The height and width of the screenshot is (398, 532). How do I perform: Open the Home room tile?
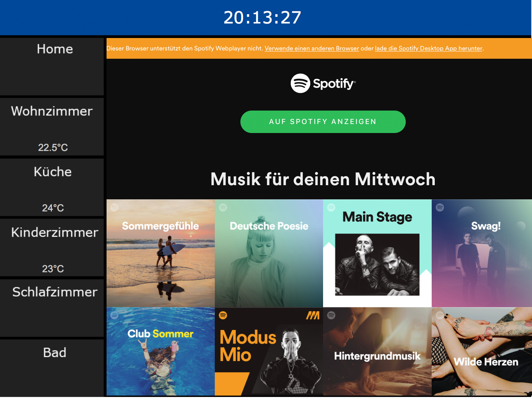point(52,66)
